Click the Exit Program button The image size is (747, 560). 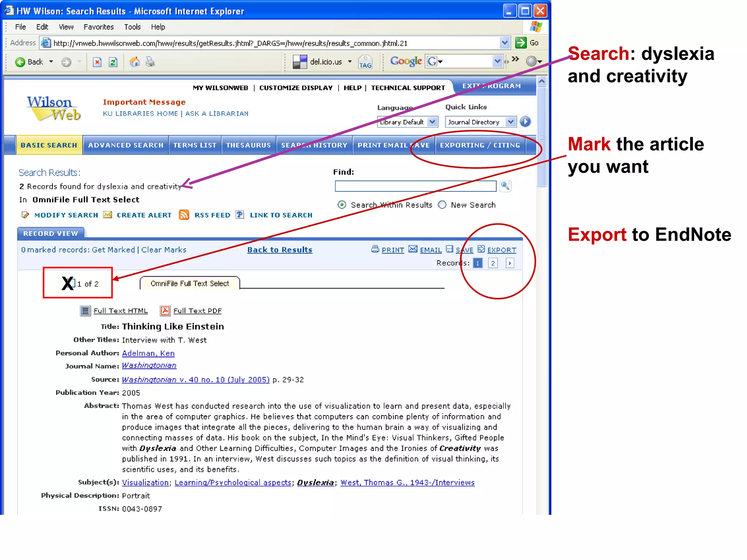click(492, 86)
